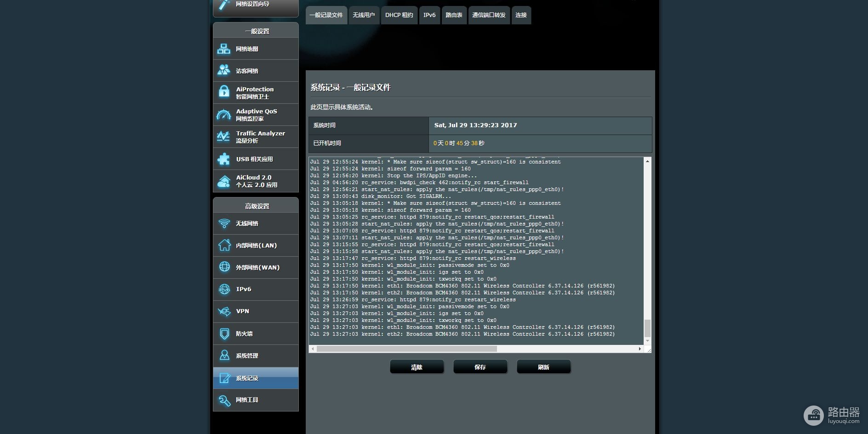This screenshot has width=868, height=434.
Task: Open the 外部网络(WAN) menu label
Action: click(x=257, y=268)
